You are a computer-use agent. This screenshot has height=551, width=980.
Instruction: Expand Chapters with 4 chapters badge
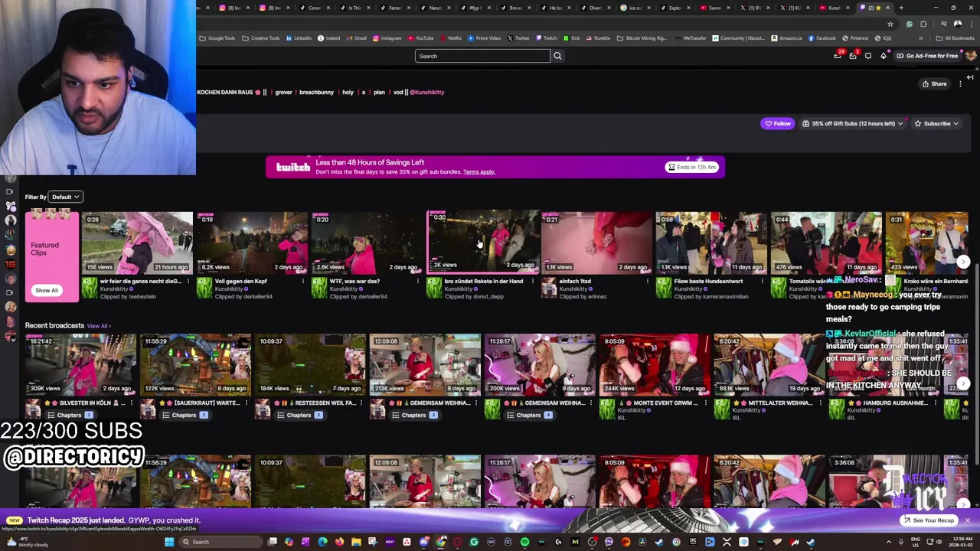pyautogui.click(x=529, y=415)
